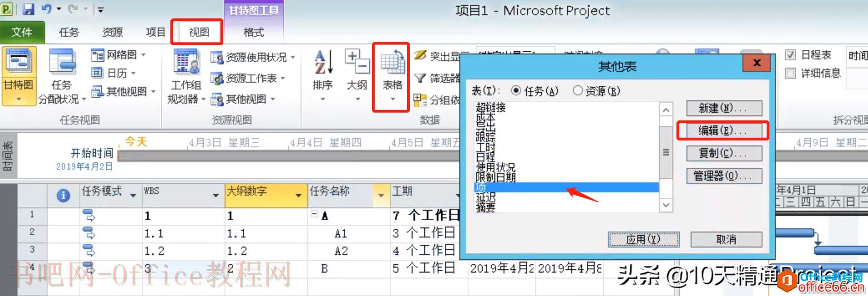Click the 网络图 icon
The image size is (868, 296).
click(x=97, y=55)
